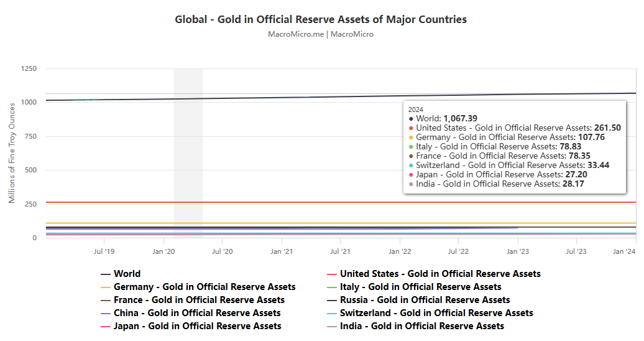Toggle Germany gold reserves legend item
The image size is (644, 341).
(204, 287)
